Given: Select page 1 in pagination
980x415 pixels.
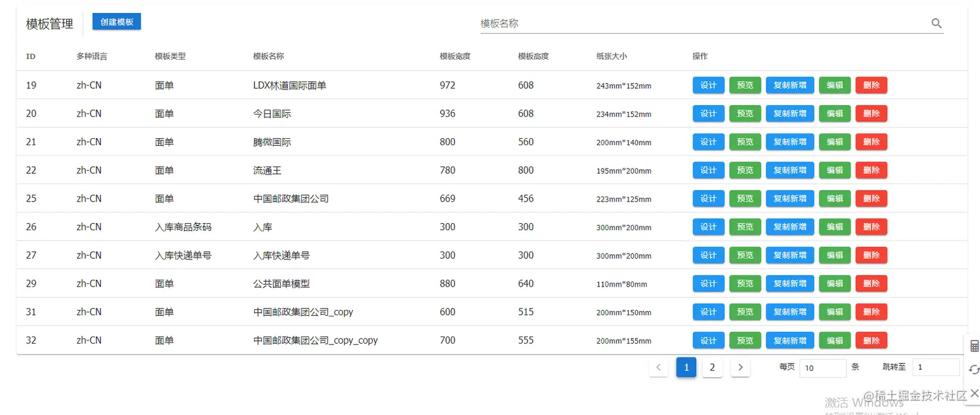Looking at the screenshot, I should [x=686, y=368].
